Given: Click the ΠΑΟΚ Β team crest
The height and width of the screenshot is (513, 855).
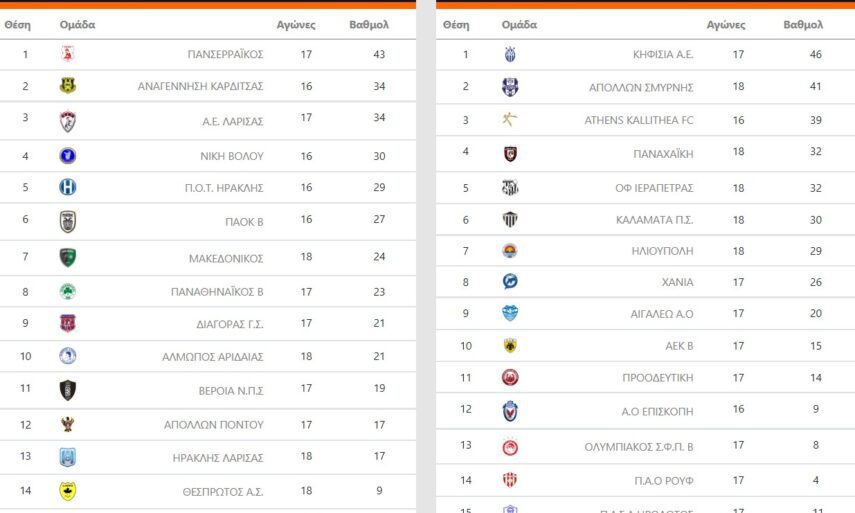Looking at the screenshot, I should (67, 222).
